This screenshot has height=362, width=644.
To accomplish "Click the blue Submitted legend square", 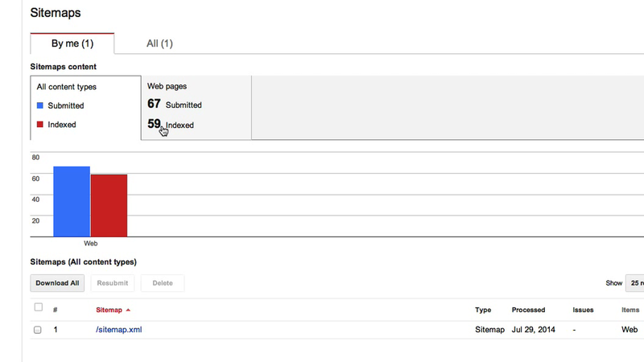I will coord(39,105).
